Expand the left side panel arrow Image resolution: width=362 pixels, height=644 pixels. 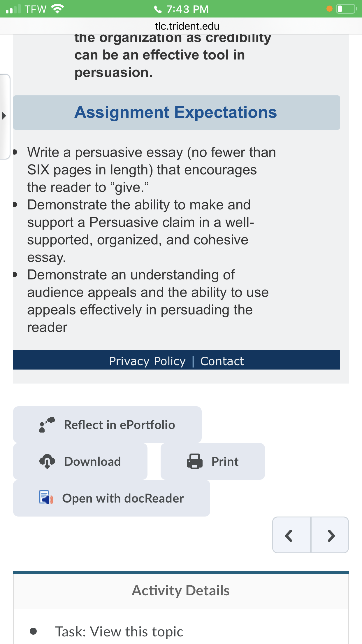[4, 116]
